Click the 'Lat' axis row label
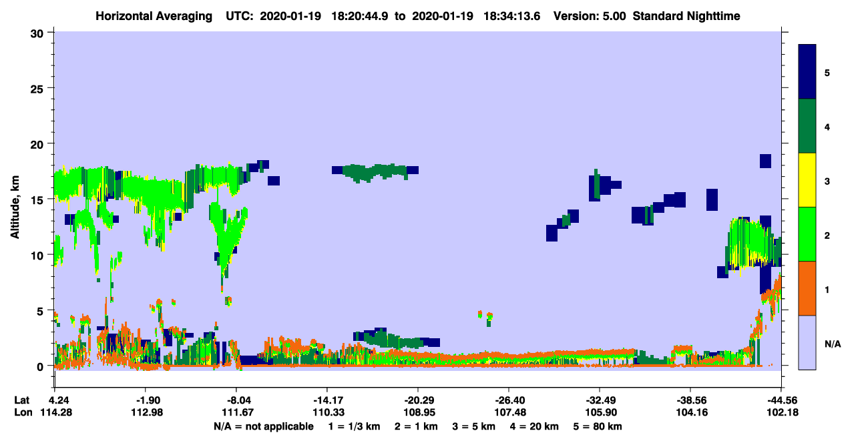Viewport: 868px width, 445px height. click(x=21, y=400)
